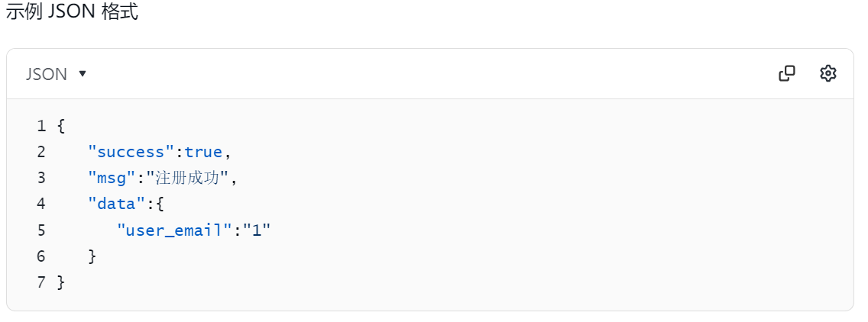Click the "msg" key

[x=112, y=178]
